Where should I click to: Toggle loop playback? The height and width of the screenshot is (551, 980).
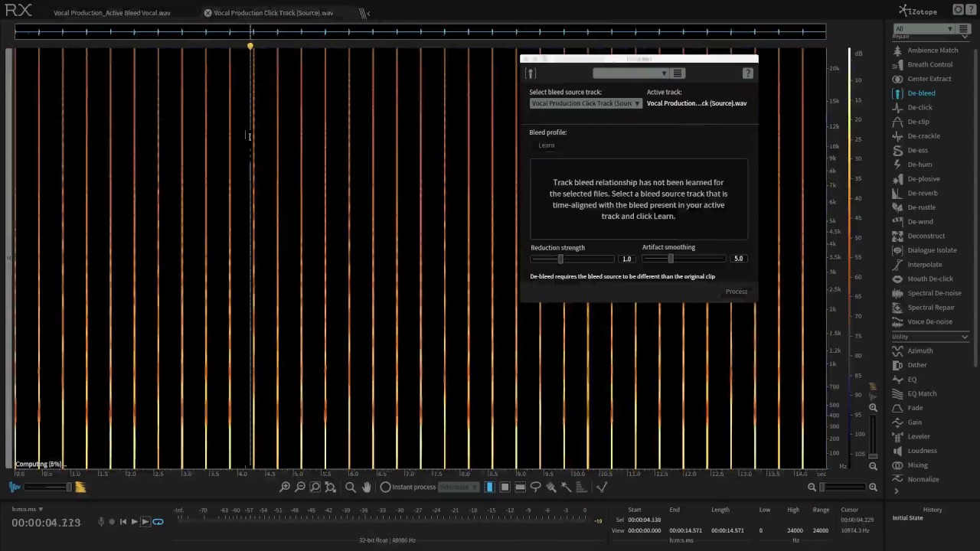click(158, 522)
